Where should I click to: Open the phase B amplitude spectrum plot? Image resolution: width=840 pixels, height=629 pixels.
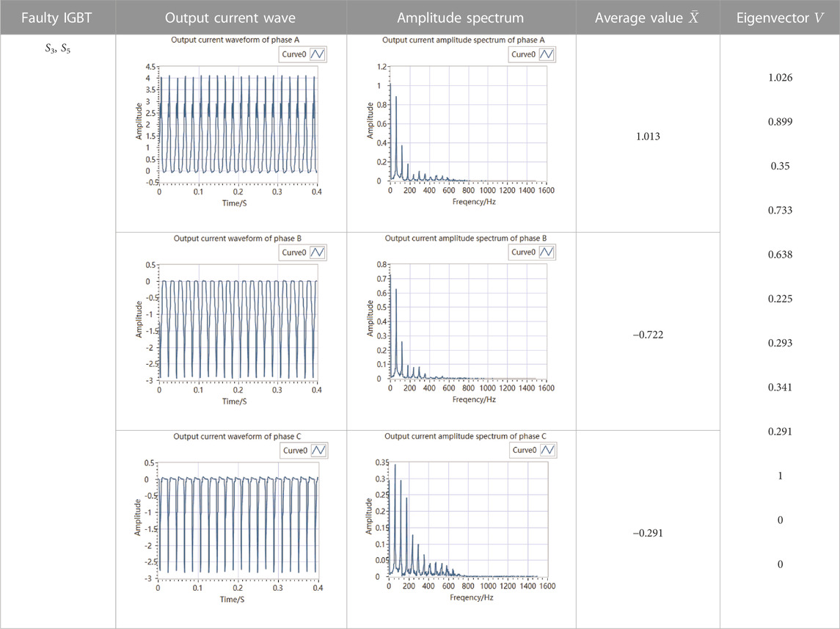[x=468, y=321]
